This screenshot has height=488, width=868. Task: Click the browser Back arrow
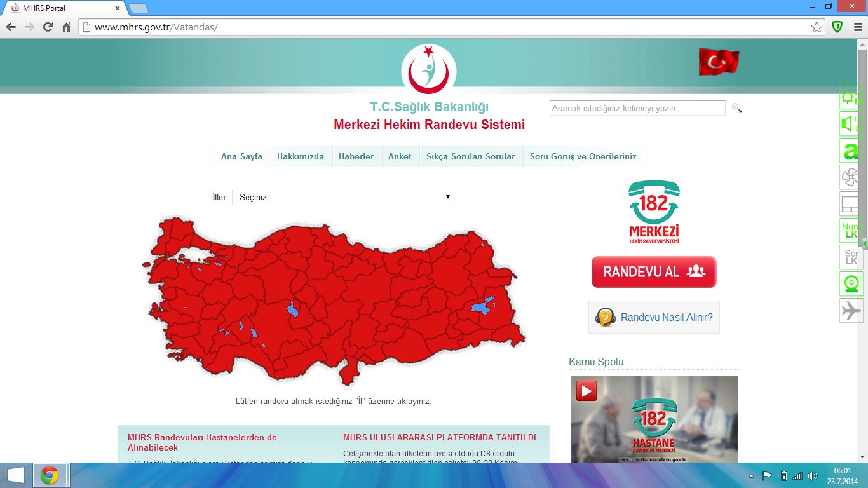[x=11, y=27]
